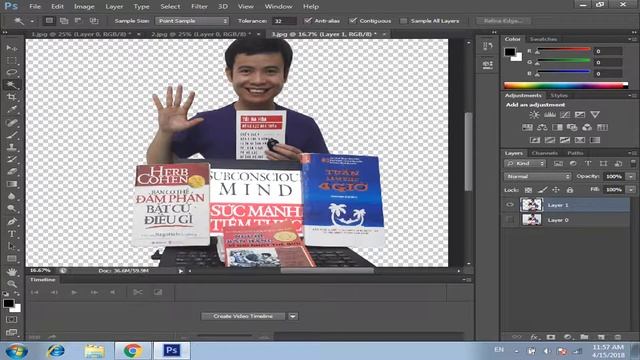
Task: Open Google Chrome from the taskbar
Action: (x=133, y=351)
